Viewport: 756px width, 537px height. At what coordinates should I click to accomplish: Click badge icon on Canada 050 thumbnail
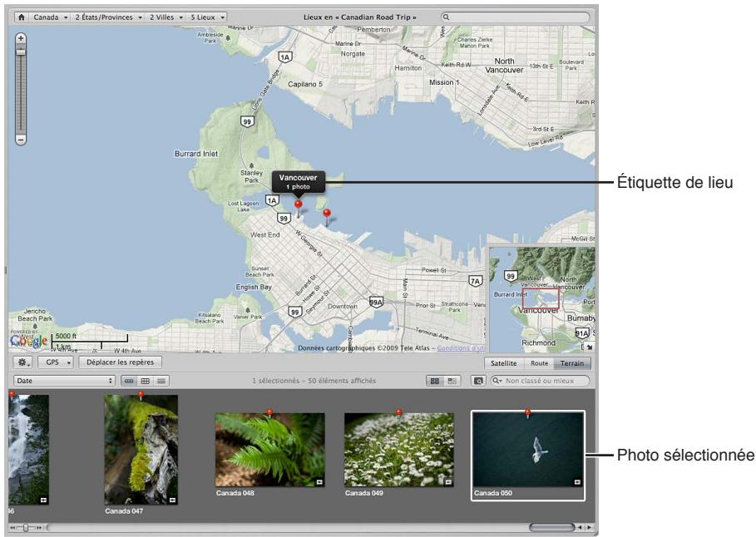pos(577,482)
